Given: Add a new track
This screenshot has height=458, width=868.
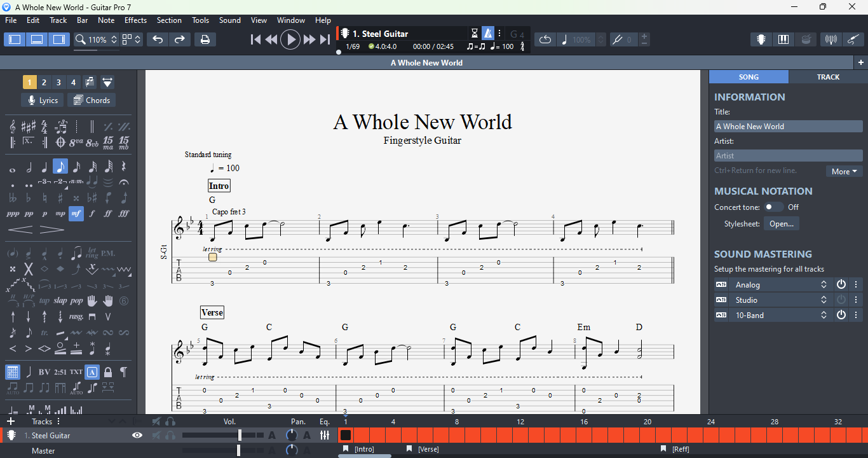Looking at the screenshot, I should pyautogui.click(x=11, y=421).
